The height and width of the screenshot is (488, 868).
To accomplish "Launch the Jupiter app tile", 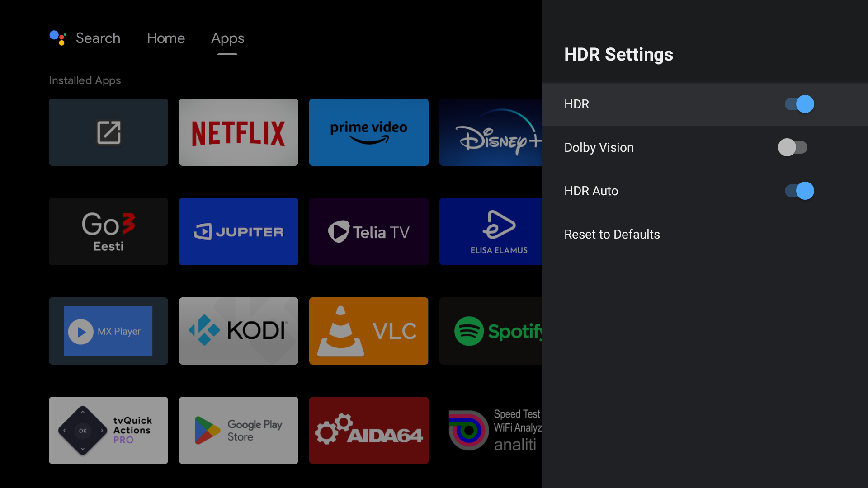I will (x=238, y=231).
